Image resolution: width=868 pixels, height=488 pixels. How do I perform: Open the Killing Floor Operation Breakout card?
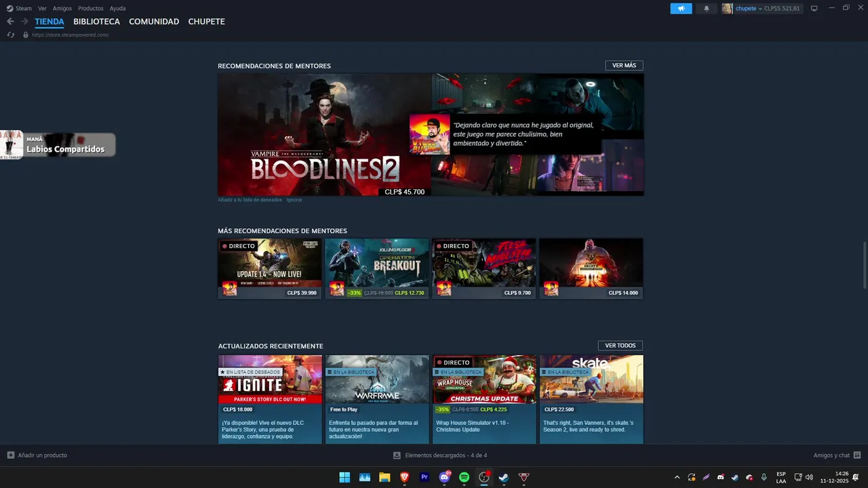(x=377, y=268)
